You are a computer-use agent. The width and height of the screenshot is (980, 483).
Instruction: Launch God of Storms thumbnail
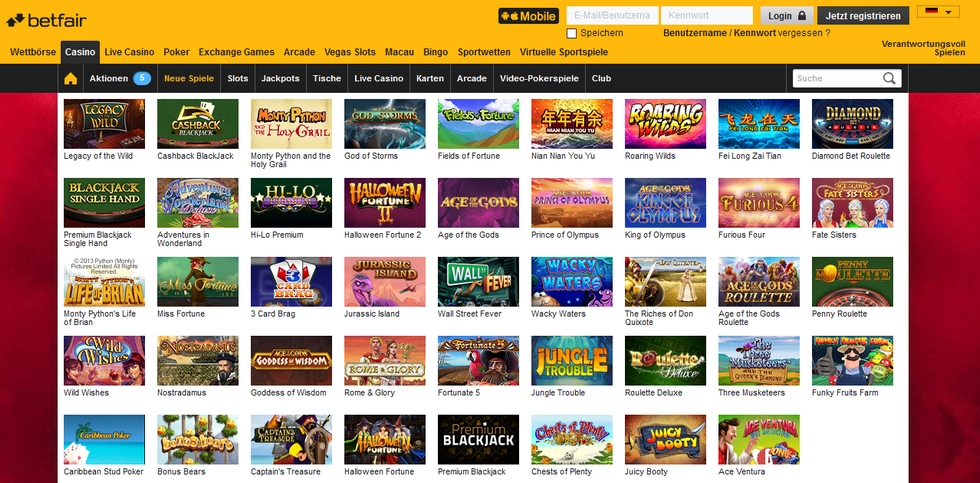click(x=385, y=124)
